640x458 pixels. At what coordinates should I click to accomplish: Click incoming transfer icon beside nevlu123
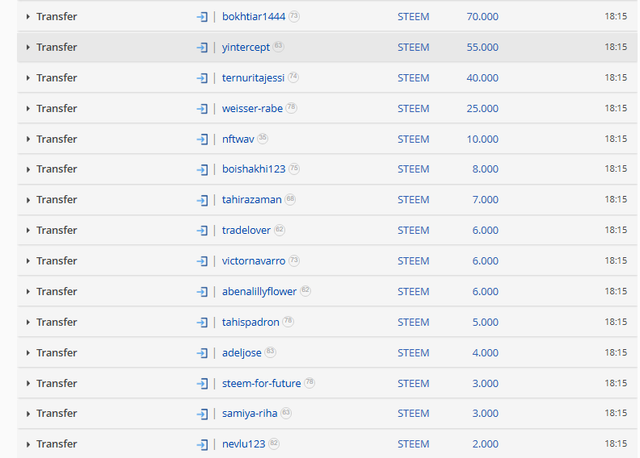tap(202, 445)
